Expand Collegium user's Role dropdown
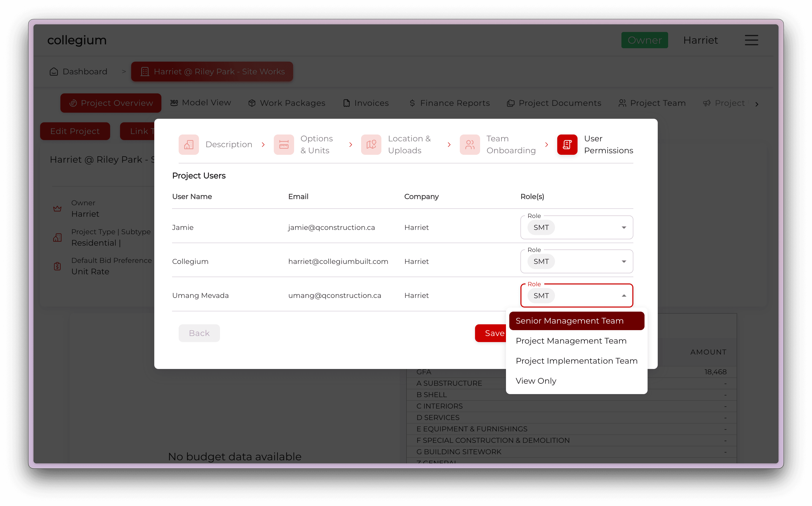 624,262
